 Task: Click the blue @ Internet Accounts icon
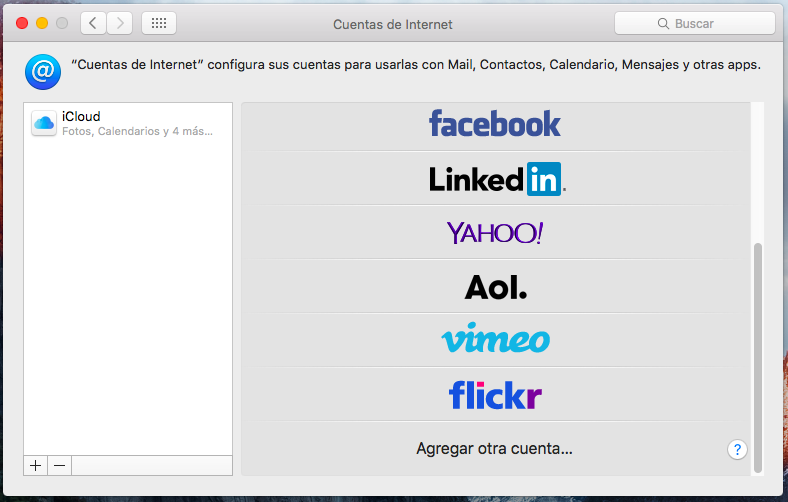(x=43, y=72)
